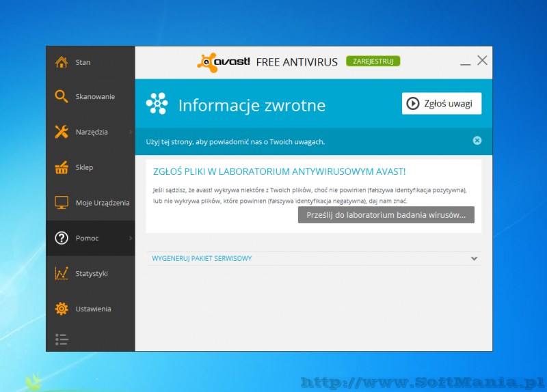Open the Ustawienia menu label

(x=93, y=309)
